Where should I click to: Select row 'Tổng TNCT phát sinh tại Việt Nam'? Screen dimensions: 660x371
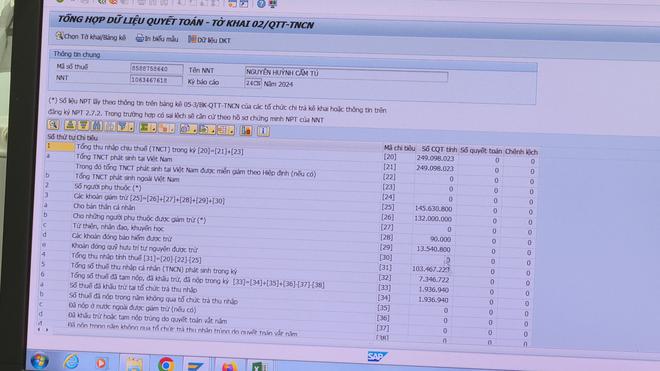(124, 158)
